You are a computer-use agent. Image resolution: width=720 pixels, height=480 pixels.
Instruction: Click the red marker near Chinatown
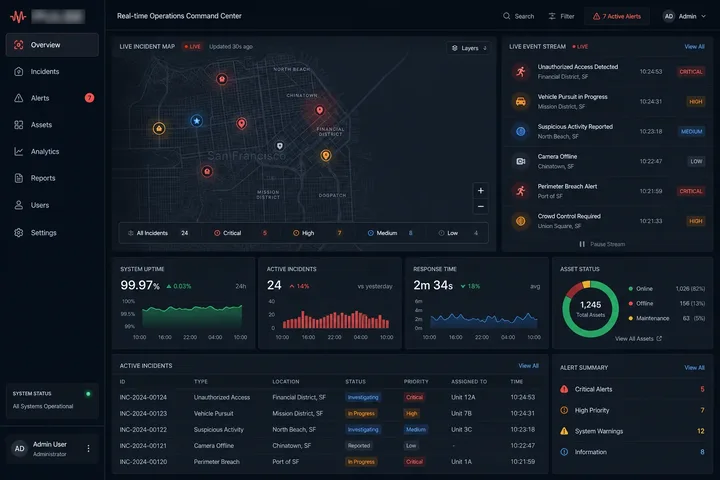[320, 110]
